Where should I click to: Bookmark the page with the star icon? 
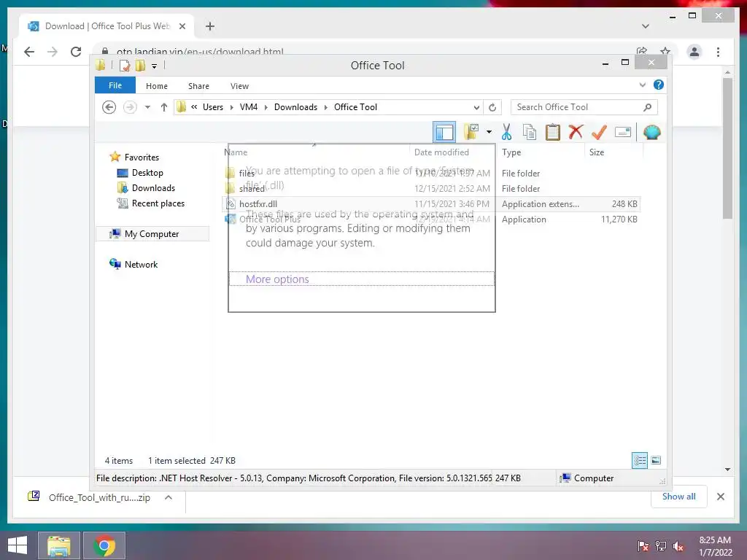[x=665, y=52]
